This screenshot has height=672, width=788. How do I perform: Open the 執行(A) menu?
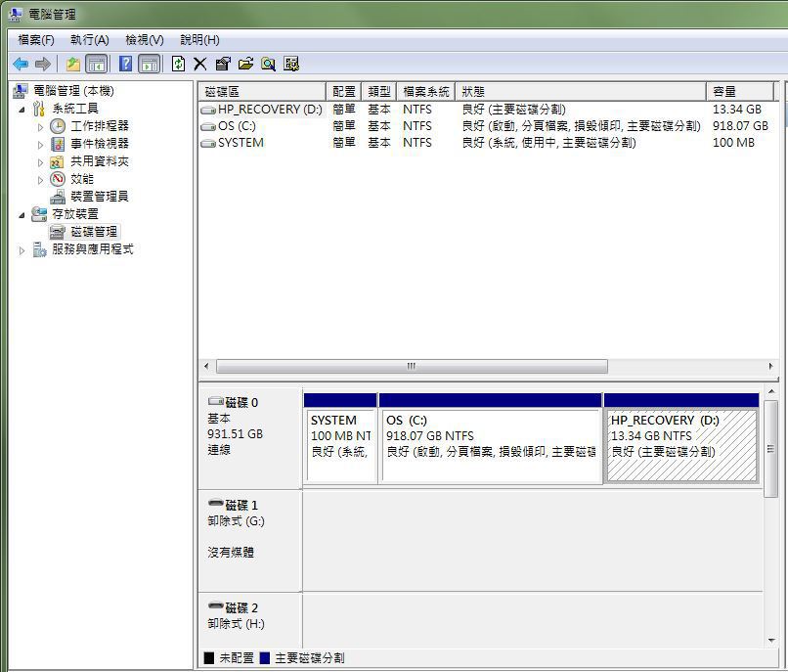click(89, 40)
